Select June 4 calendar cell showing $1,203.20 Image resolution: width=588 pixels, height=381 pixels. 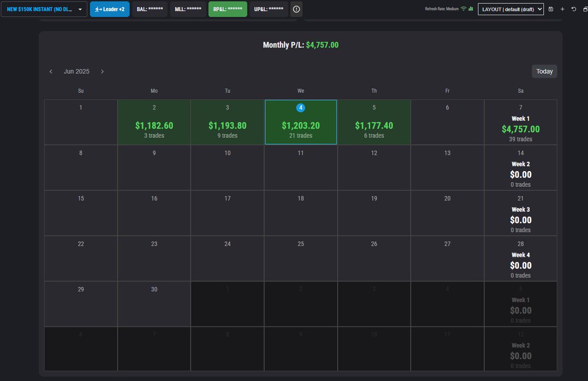point(300,122)
